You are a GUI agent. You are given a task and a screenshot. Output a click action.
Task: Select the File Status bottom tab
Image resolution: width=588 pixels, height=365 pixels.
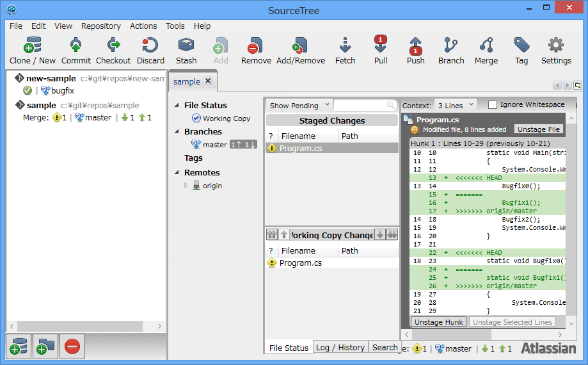coord(289,348)
